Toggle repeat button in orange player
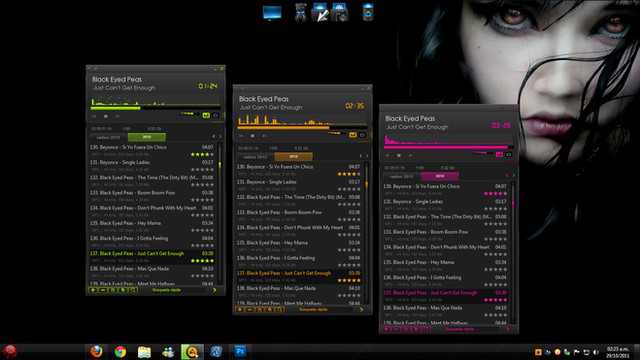 353,135
